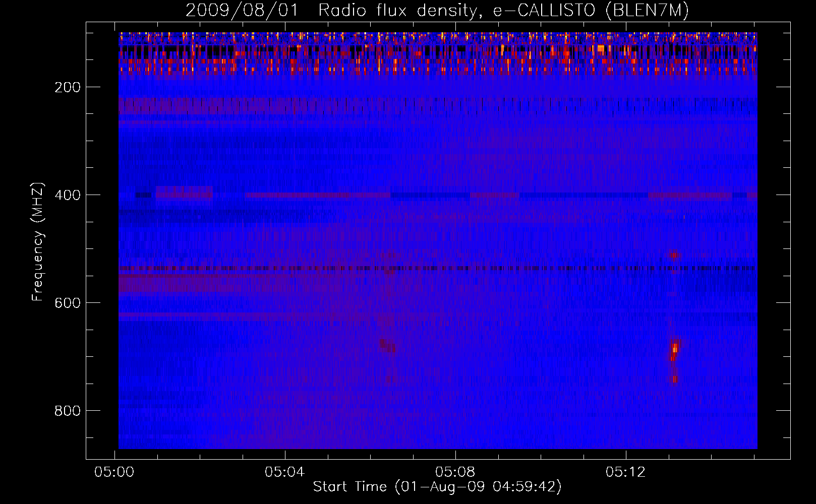This screenshot has width=816, height=504.
Task: Click the 05:08 time tick label
Action: point(455,472)
